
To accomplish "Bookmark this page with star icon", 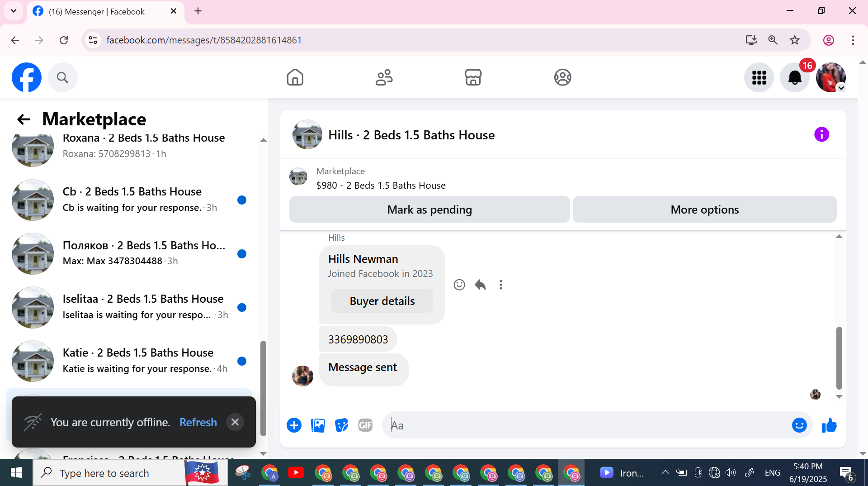I will pyautogui.click(x=795, y=40).
